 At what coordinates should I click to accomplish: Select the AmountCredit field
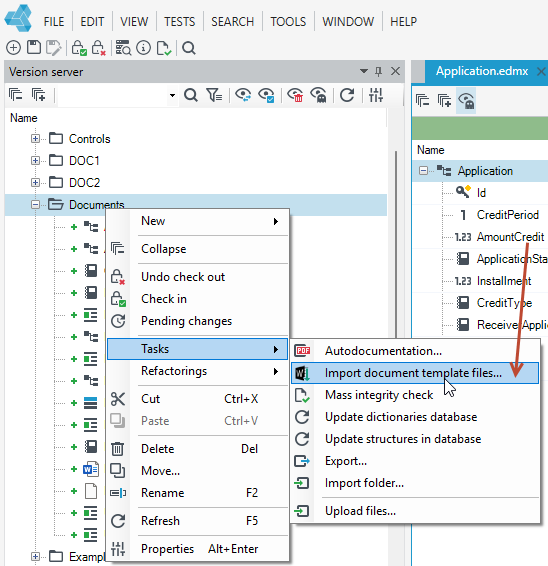tap(510, 237)
